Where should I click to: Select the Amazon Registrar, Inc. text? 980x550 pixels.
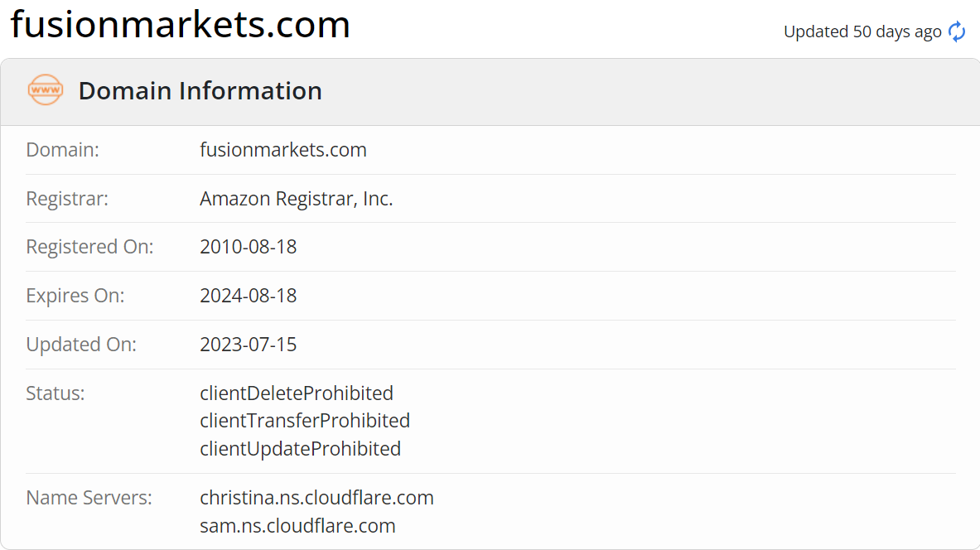point(297,199)
